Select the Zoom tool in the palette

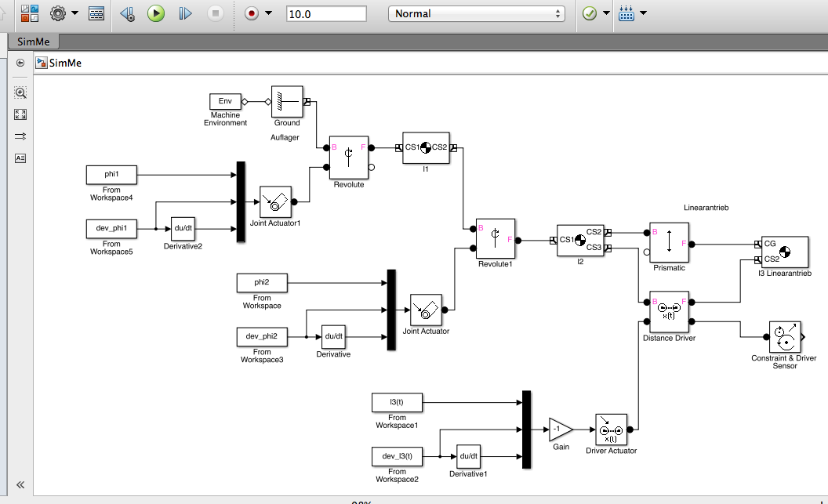click(x=20, y=92)
